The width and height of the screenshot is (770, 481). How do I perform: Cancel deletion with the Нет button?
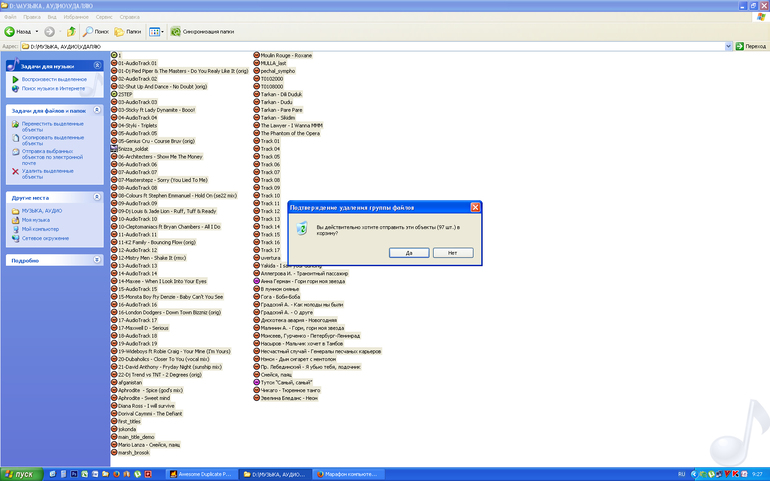click(453, 253)
